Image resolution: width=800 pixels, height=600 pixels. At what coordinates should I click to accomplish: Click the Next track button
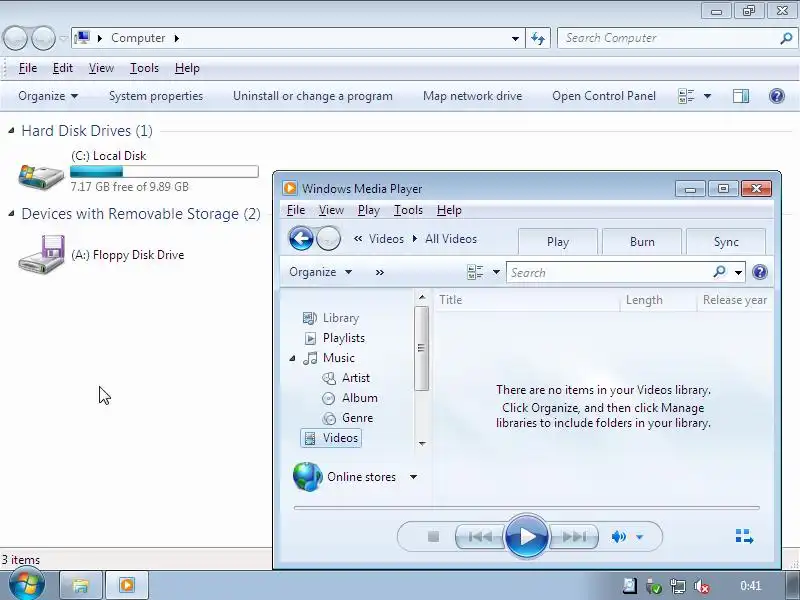click(x=573, y=536)
